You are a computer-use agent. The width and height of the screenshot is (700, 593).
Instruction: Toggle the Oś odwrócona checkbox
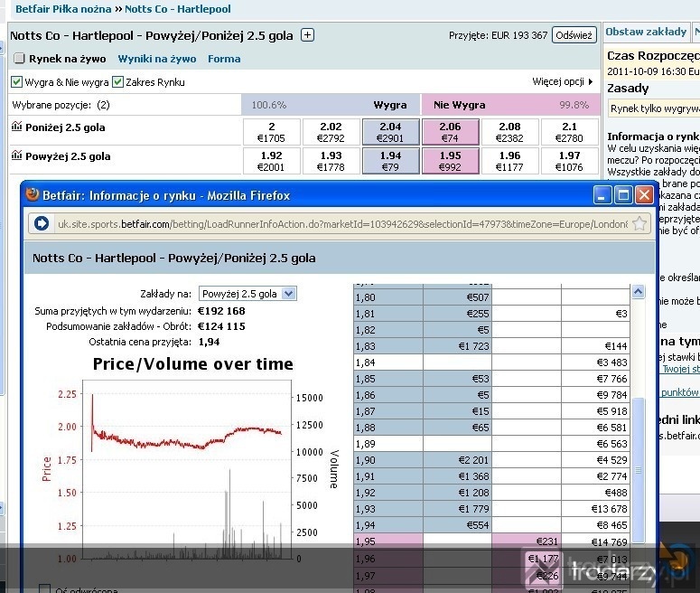click(44, 589)
